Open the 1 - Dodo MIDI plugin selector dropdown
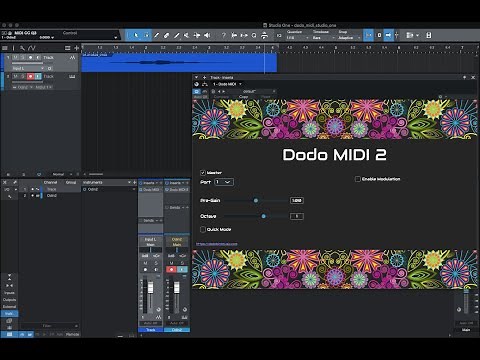The image size is (480, 360). pyautogui.click(x=227, y=84)
